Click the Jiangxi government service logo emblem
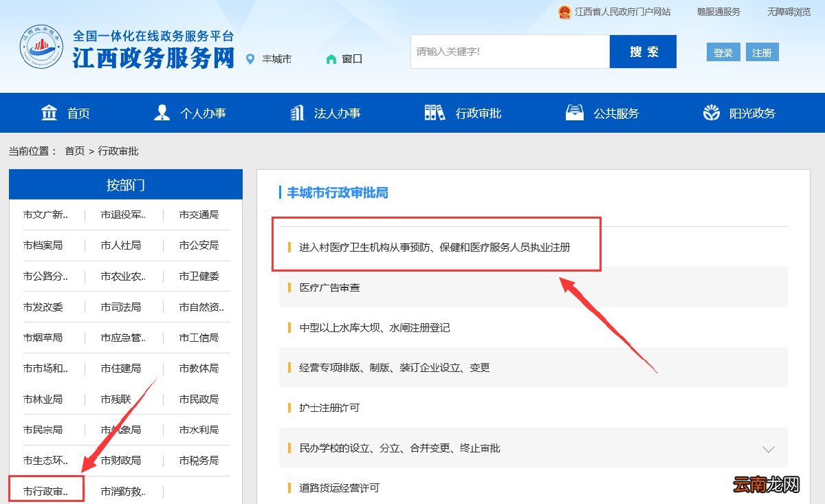This screenshot has height=504, width=825. pos(41,47)
